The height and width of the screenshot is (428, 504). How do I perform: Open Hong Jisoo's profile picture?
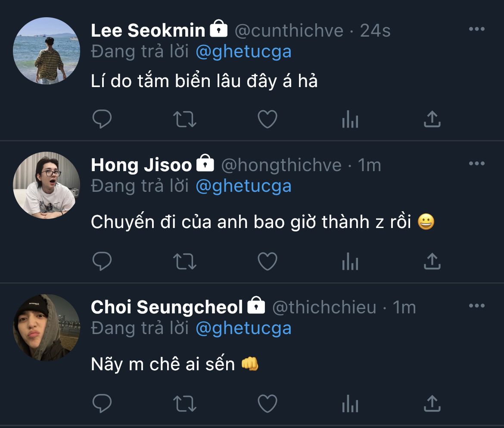coord(47,185)
